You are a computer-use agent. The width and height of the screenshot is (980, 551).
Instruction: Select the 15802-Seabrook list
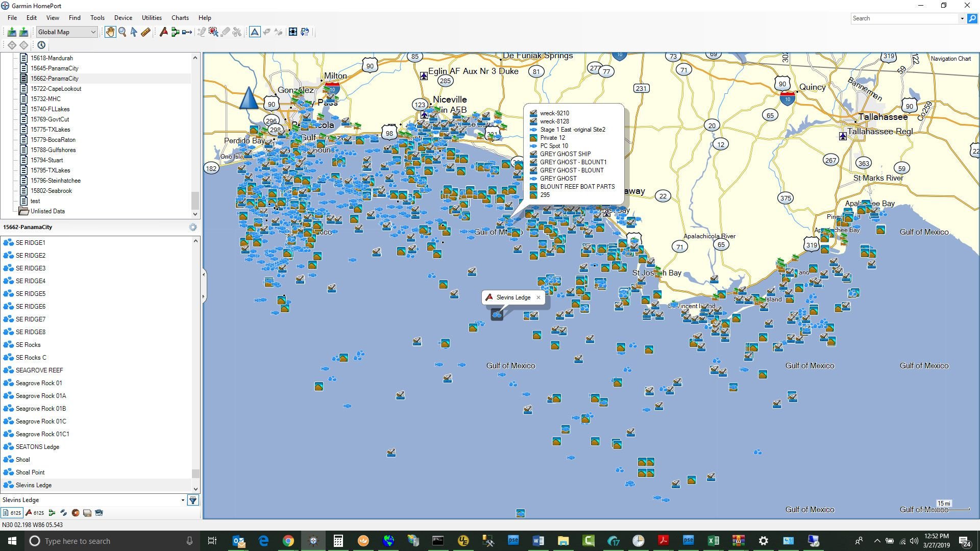[x=51, y=191]
